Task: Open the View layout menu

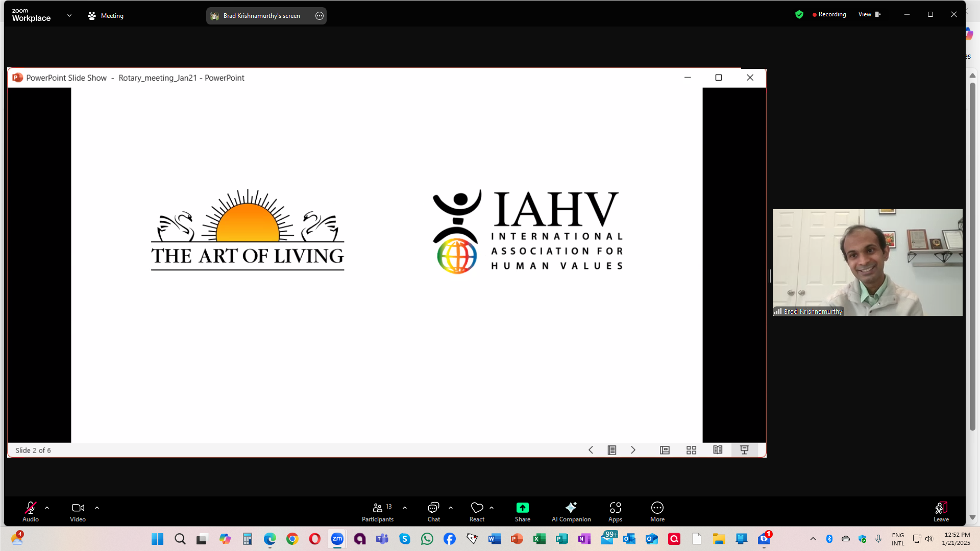Action: [869, 14]
